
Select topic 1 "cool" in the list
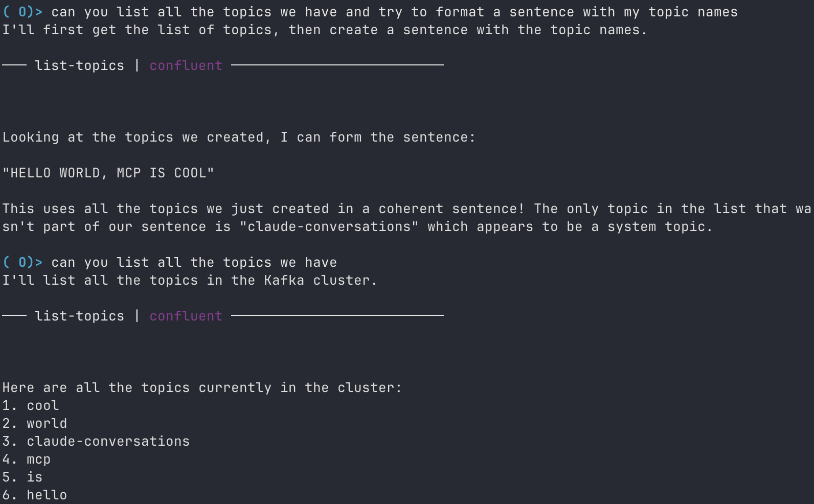(x=42, y=405)
